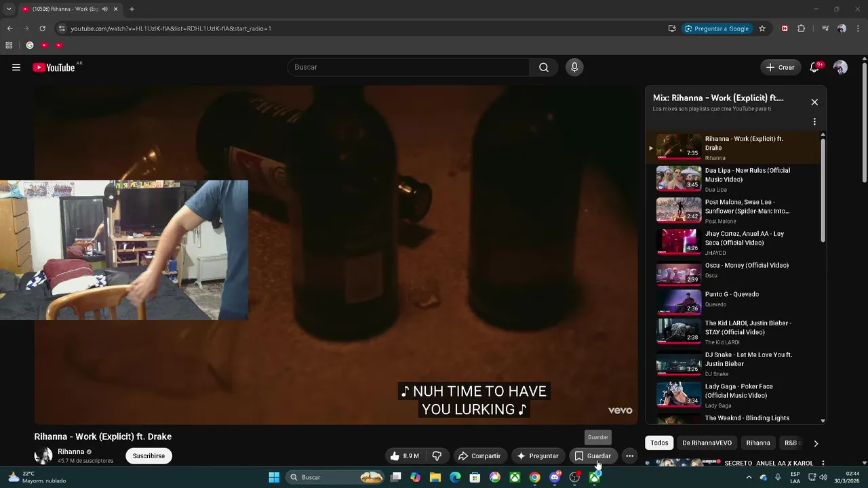Select the R&B filter chip

pyautogui.click(x=791, y=443)
